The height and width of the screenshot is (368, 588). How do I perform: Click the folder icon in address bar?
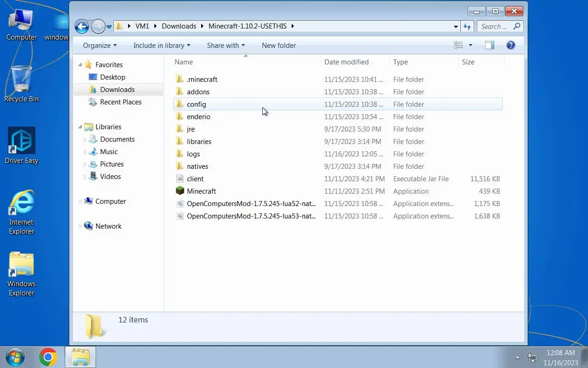click(x=119, y=26)
